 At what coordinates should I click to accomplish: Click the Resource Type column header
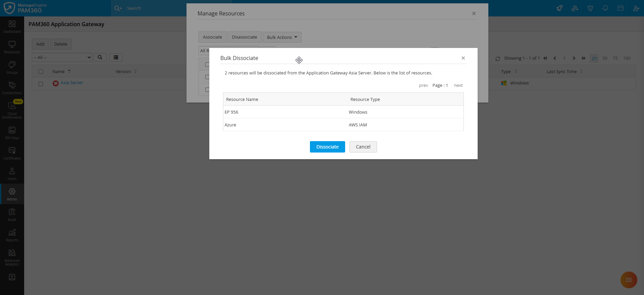click(x=365, y=99)
